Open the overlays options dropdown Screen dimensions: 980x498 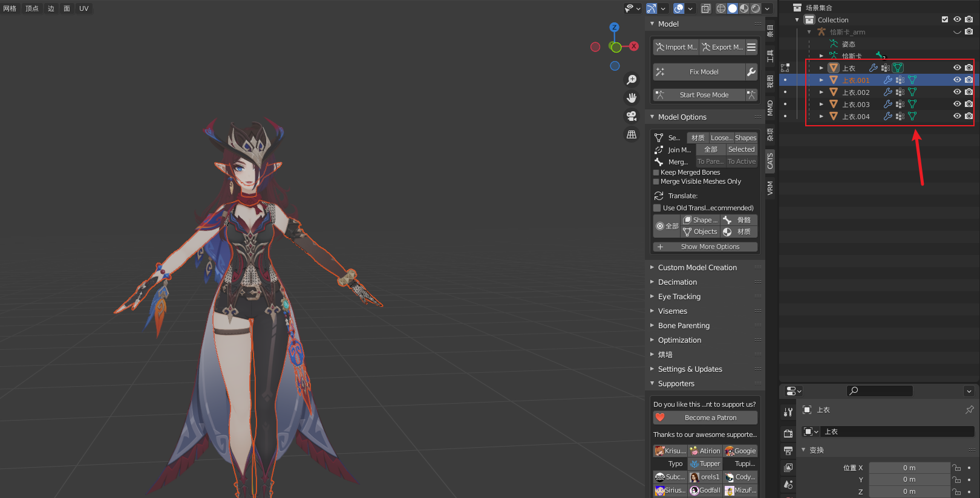pos(690,8)
